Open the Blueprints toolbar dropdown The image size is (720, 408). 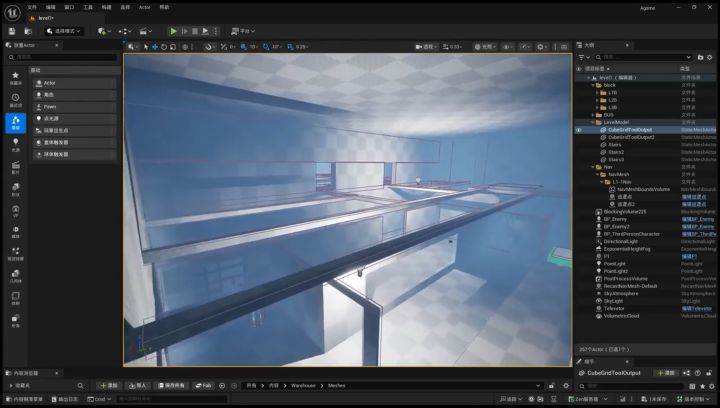pyautogui.click(x=124, y=31)
